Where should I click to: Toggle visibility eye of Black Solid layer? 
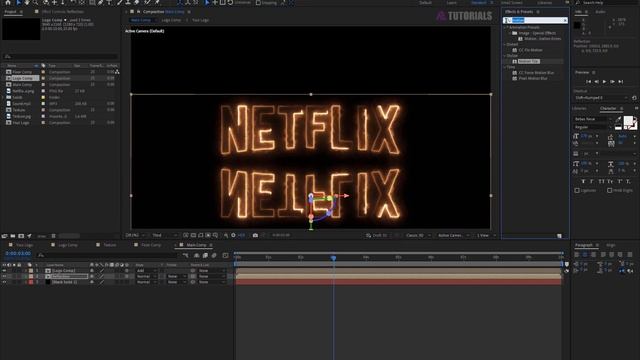[4, 282]
